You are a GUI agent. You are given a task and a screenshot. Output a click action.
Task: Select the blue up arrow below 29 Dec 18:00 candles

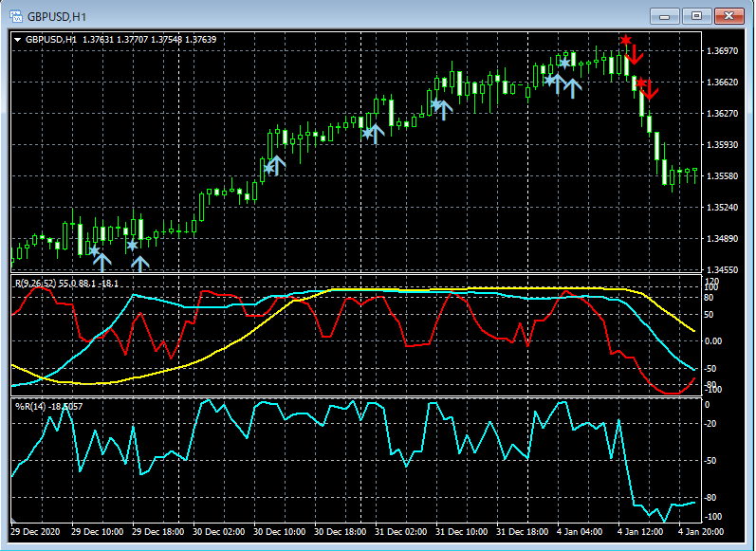pyautogui.click(x=140, y=264)
